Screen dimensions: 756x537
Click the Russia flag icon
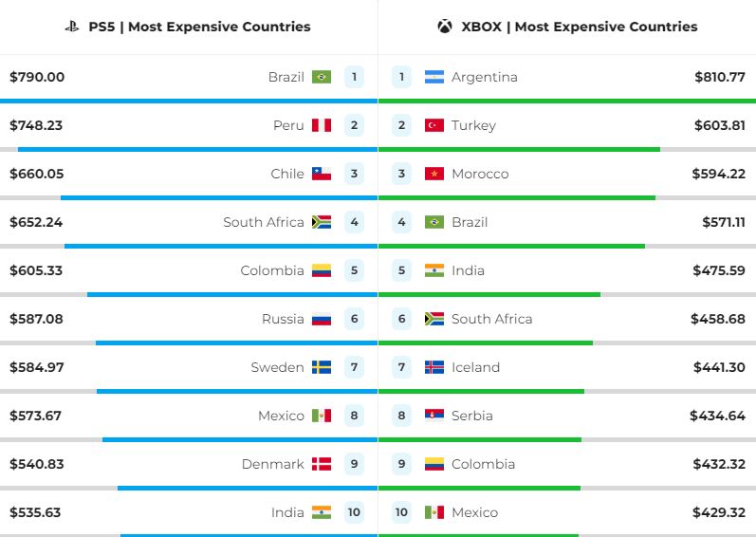coord(322,319)
